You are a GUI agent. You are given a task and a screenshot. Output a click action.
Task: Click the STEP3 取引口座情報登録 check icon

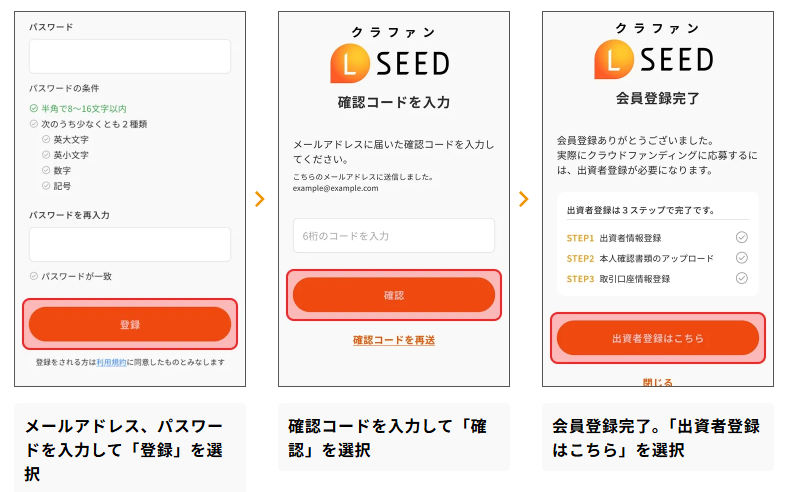click(x=741, y=278)
